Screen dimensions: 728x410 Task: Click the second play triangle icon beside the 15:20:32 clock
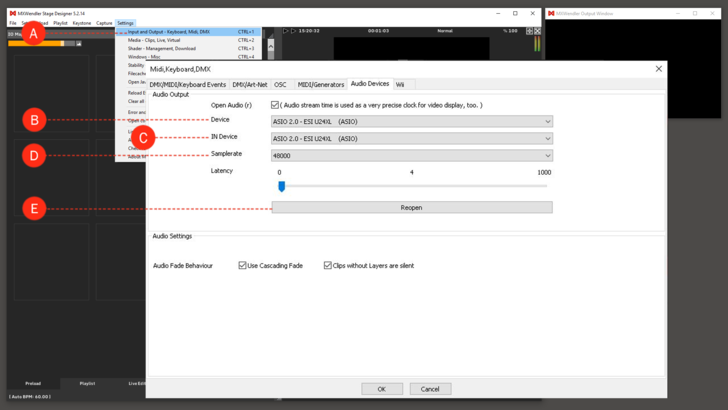pos(293,31)
